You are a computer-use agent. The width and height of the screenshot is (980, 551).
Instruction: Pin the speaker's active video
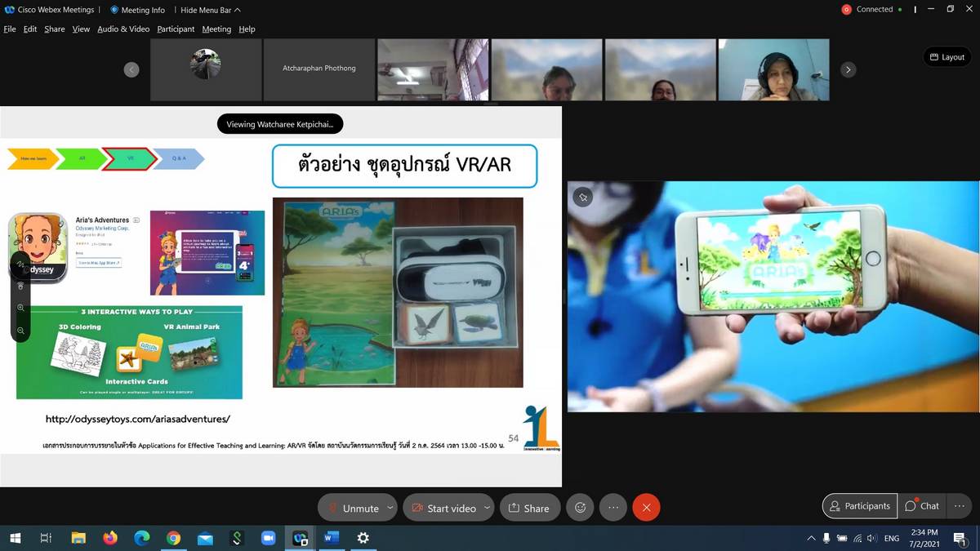click(582, 197)
